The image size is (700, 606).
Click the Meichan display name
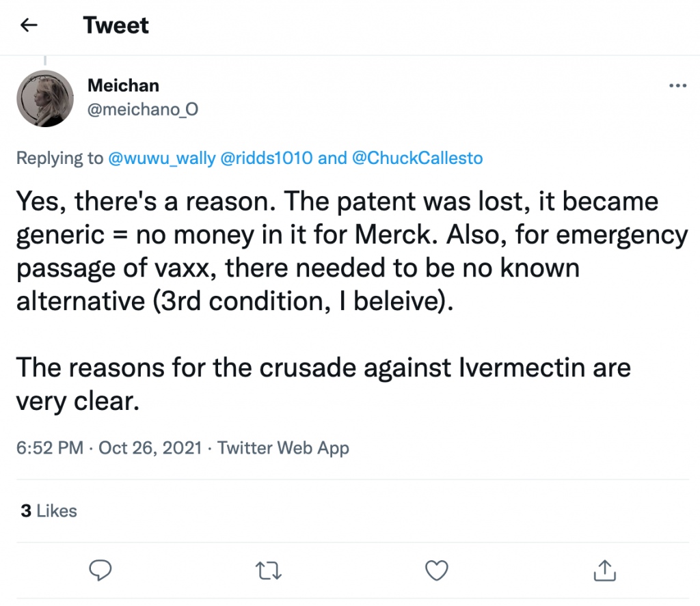click(x=123, y=86)
